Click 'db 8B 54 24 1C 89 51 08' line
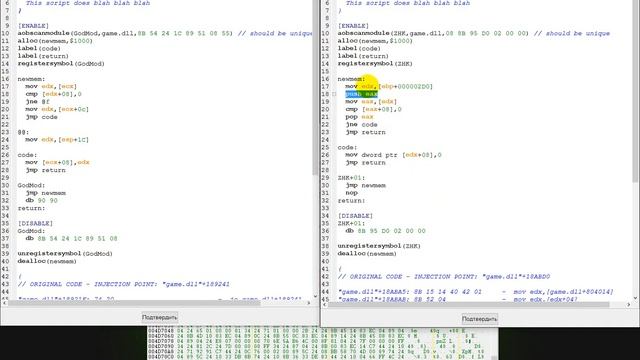 [71, 238]
